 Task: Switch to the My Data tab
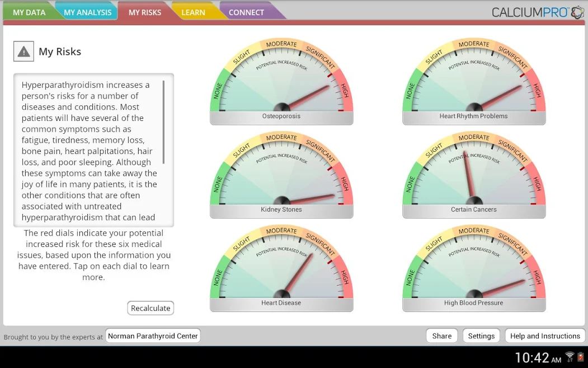point(29,12)
